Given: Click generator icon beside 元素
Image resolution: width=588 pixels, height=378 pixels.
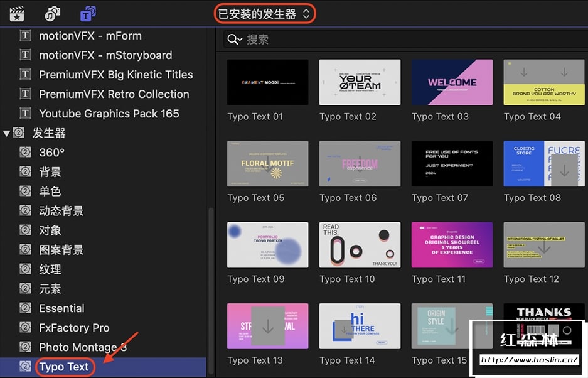Looking at the screenshot, I should [25, 289].
